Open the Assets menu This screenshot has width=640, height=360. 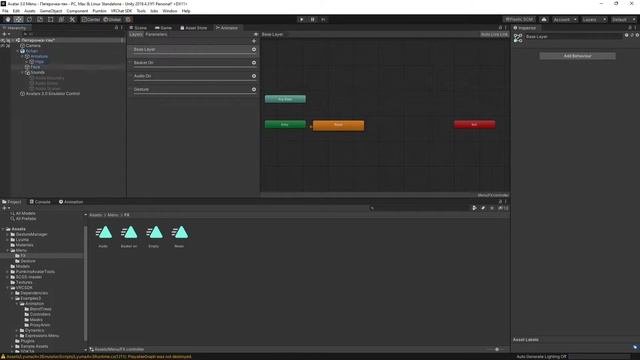30,11
